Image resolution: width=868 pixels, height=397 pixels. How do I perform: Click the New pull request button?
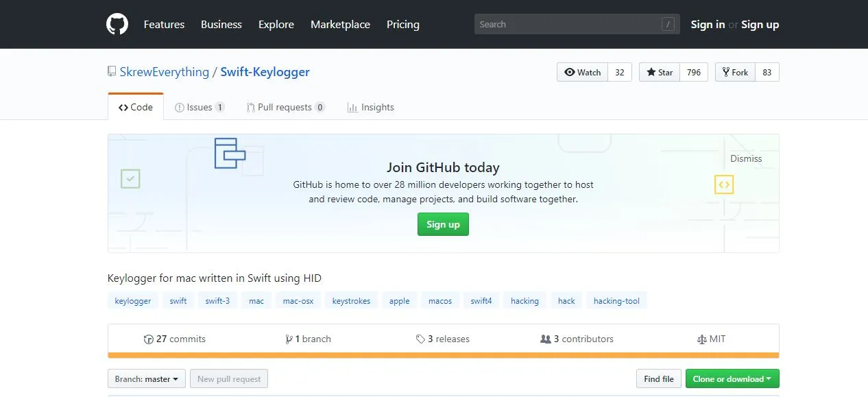pyautogui.click(x=229, y=378)
